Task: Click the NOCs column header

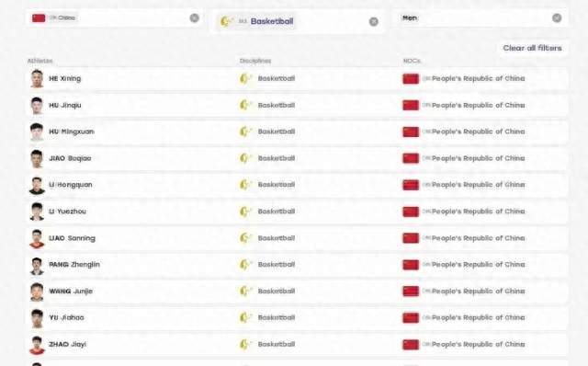Action: coord(412,61)
